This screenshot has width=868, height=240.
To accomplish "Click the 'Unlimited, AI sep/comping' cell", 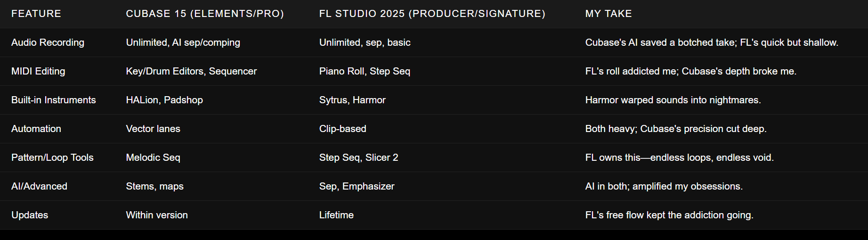I will tap(183, 42).
